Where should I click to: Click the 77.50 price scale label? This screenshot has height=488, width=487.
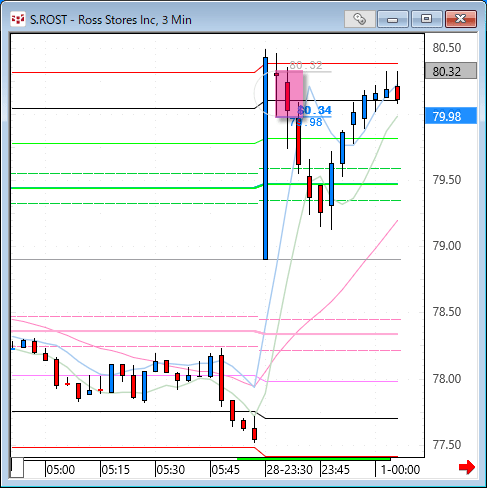click(447, 445)
